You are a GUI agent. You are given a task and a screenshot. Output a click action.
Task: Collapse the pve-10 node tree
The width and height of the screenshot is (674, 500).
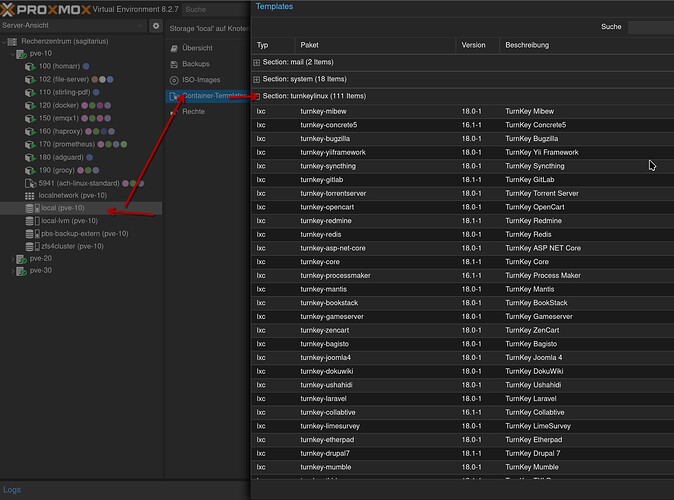point(12,54)
